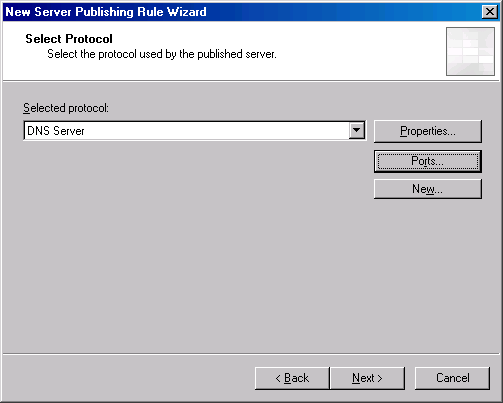Click the underlined P in Properties button
The width and height of the screenshot is (503, 403).
point(403,131)
